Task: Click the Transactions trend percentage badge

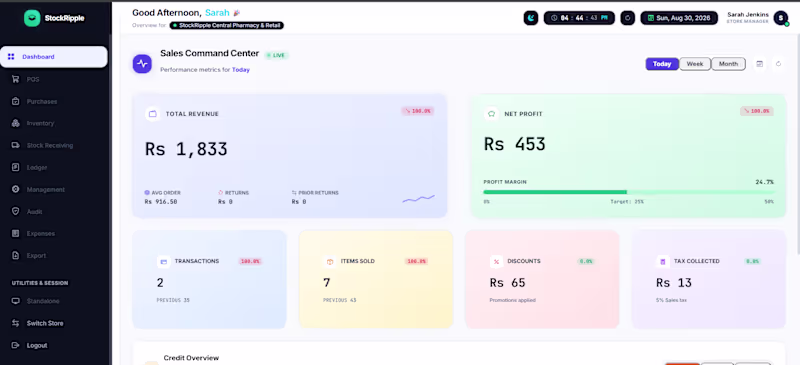Action: 250,261
